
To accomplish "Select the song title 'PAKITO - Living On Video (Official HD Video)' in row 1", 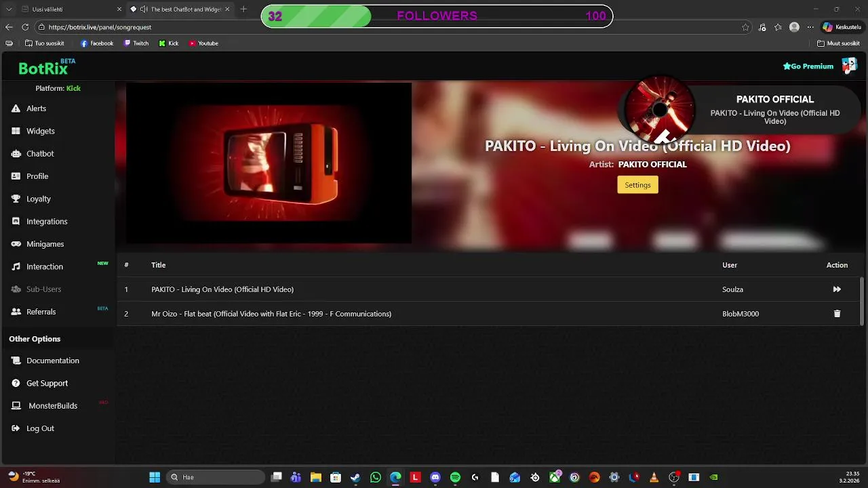I will tap(222, 289).
